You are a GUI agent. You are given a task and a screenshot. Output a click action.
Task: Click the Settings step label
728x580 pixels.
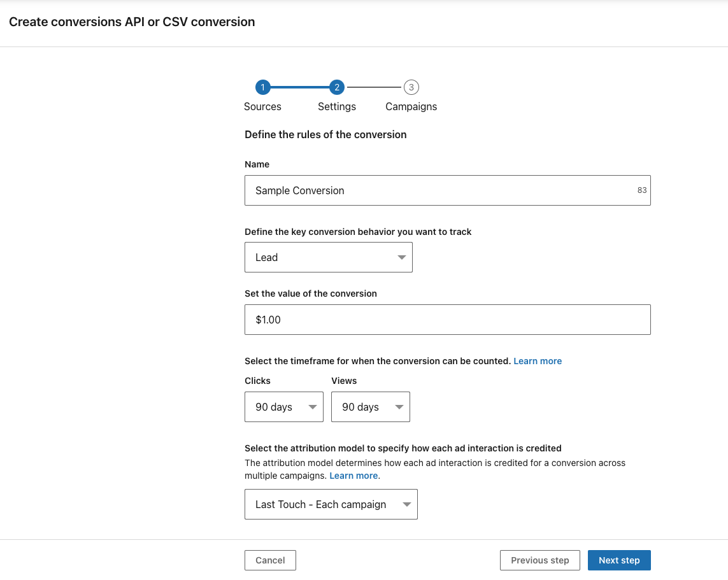[x=336, y=107]
